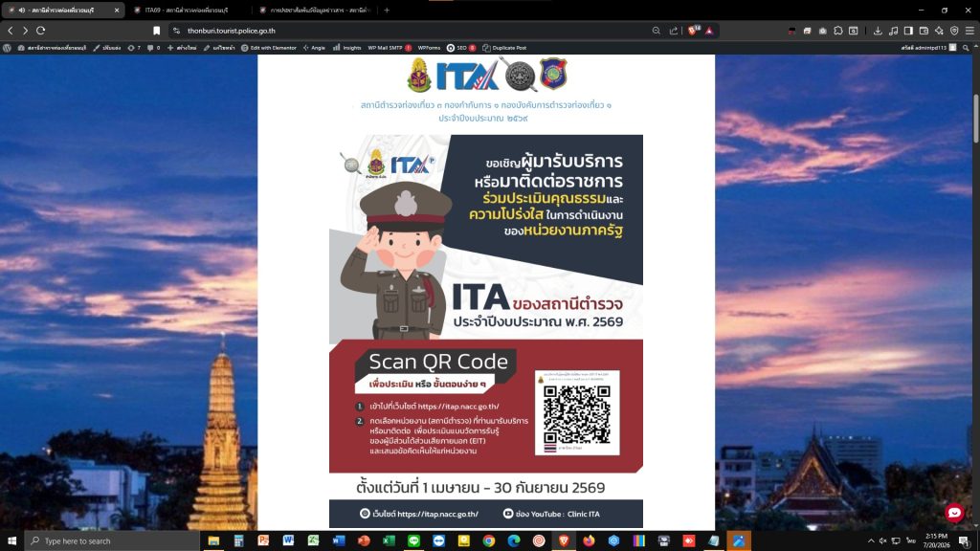This screenshot has height=551, width=980.
Task: Click Edit with Elementor
Action: tap(269, 48)
